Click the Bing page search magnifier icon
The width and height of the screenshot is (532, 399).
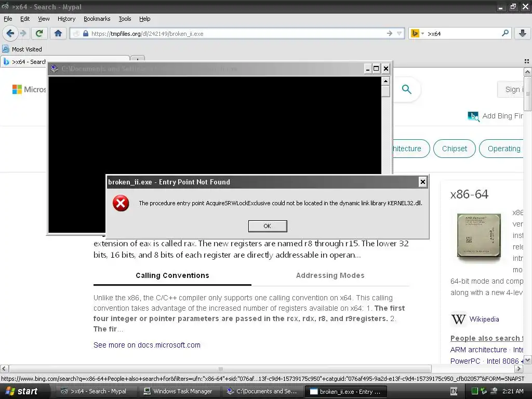[406, 89]
